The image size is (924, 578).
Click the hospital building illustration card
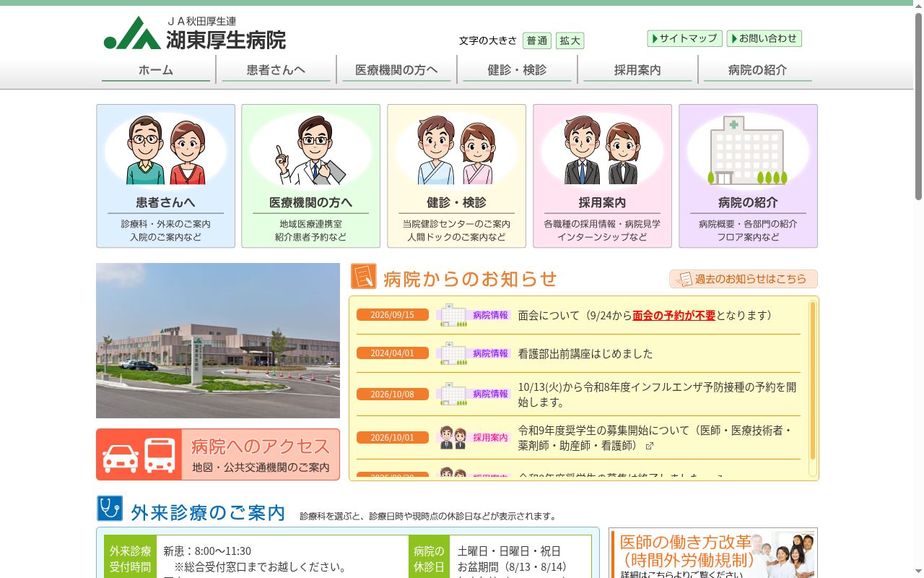747,150
